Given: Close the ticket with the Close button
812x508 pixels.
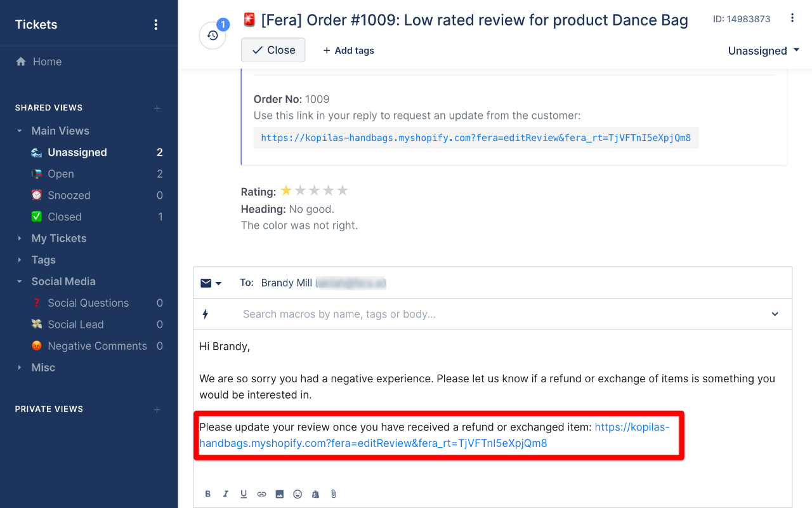Looking at the screenshot, I should pyautogui.click(x=273, y=50).
